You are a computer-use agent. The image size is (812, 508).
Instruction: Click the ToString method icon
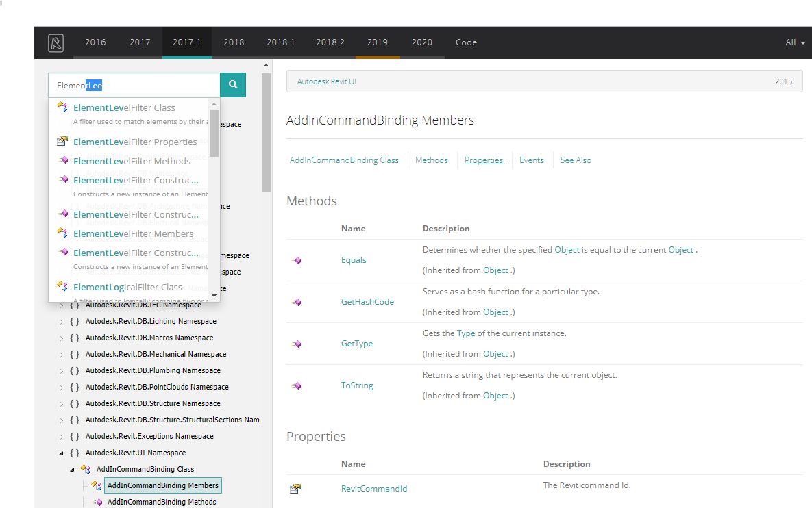click(296, 385)
